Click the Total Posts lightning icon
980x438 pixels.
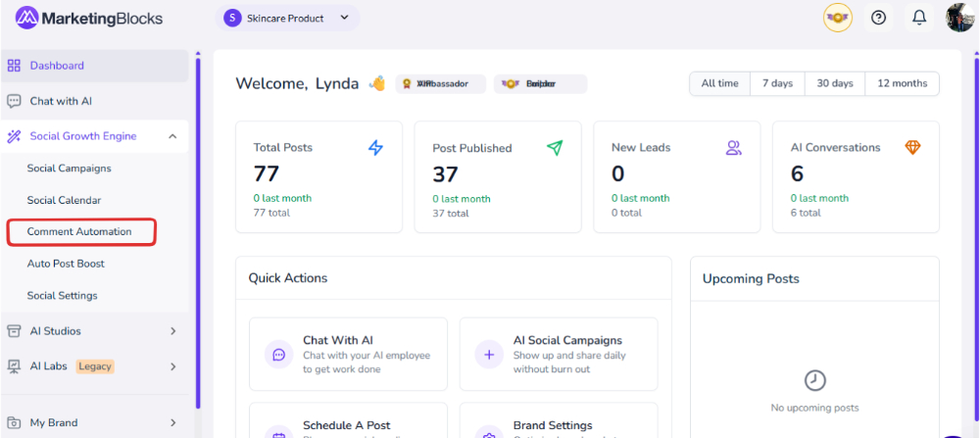pos(375,148)
